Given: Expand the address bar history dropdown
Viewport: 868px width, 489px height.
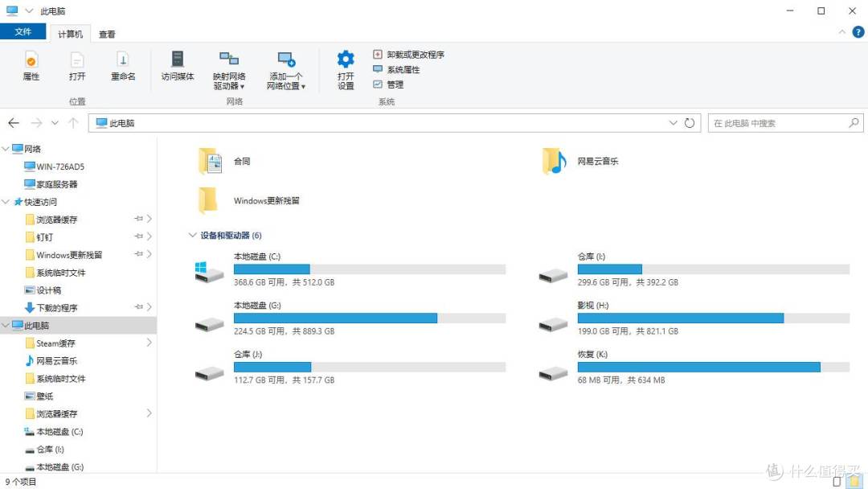Looking at the screenshot, I should (x=674, y=123).
